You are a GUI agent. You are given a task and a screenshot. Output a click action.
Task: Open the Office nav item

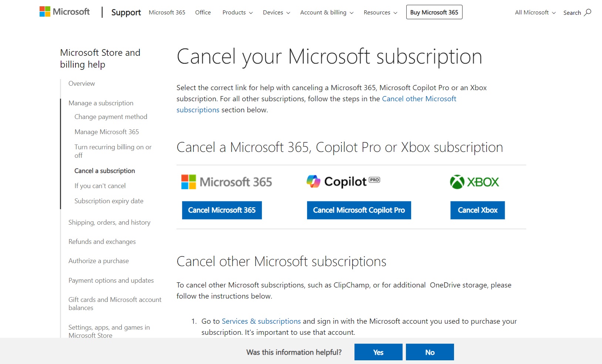point(203,13)
